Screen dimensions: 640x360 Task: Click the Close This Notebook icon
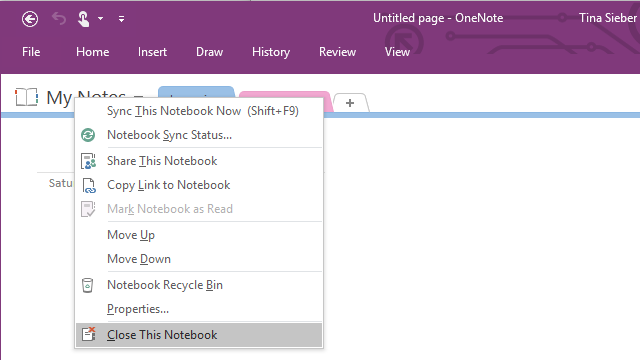(88, 334)
